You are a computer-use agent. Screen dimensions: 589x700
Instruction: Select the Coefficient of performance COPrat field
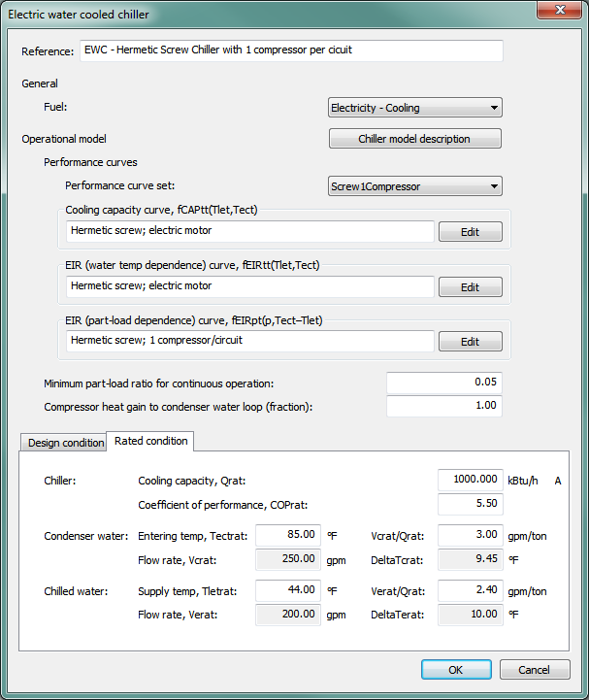(x=470, y=504)
